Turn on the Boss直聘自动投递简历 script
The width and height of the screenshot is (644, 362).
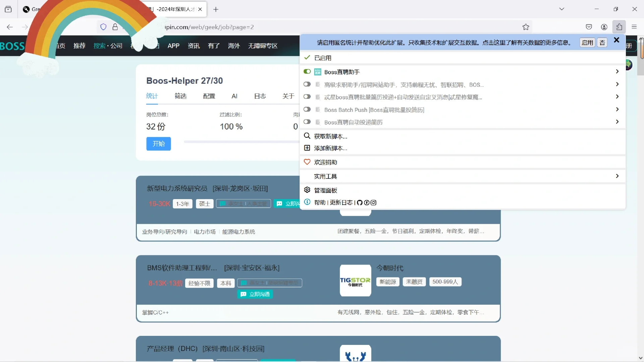[x=307, y=122]
